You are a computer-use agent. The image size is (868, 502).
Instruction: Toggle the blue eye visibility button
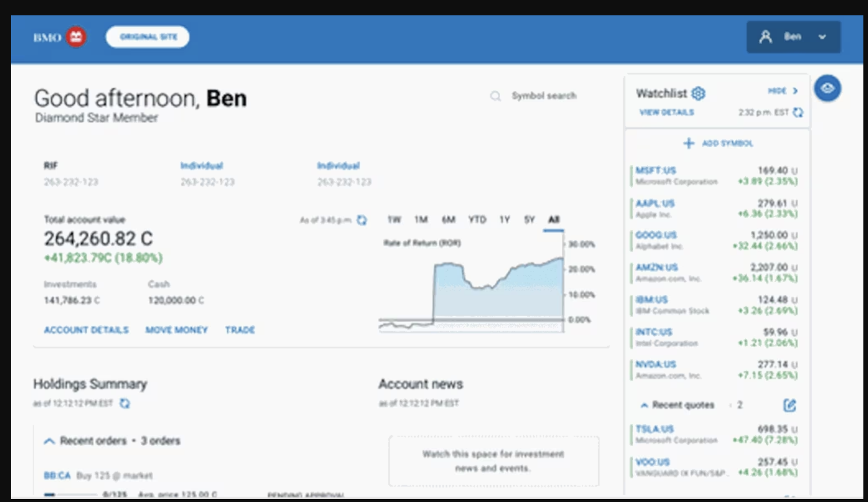[827, 88]
